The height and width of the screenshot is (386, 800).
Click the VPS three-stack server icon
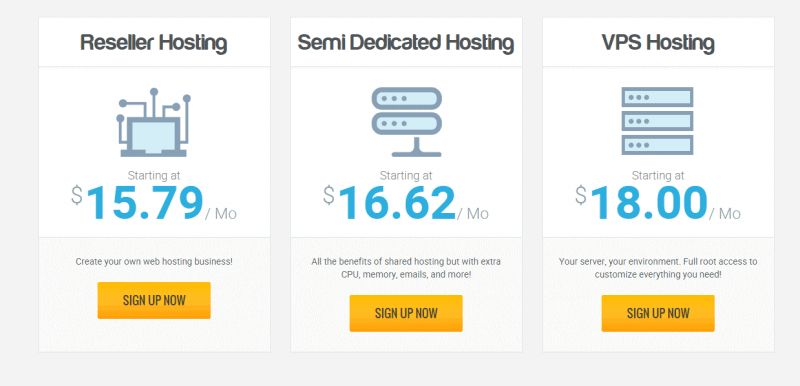[658, 121]
